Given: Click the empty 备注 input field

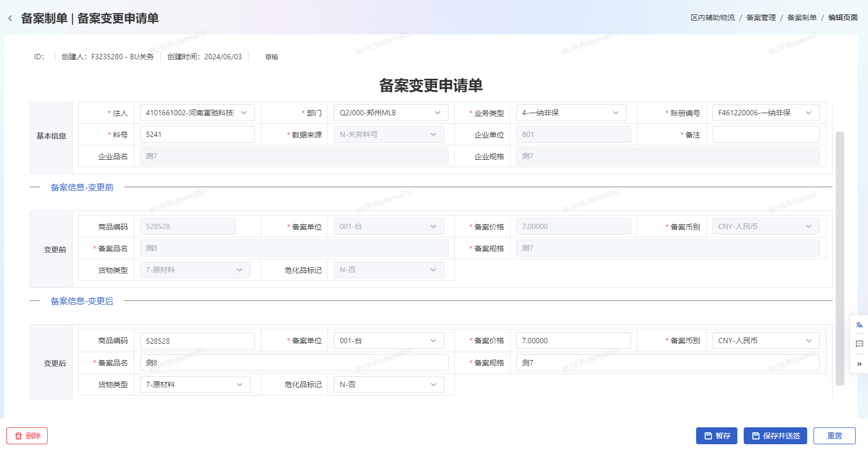Looking at the screenshot, I should coord(766,134).
